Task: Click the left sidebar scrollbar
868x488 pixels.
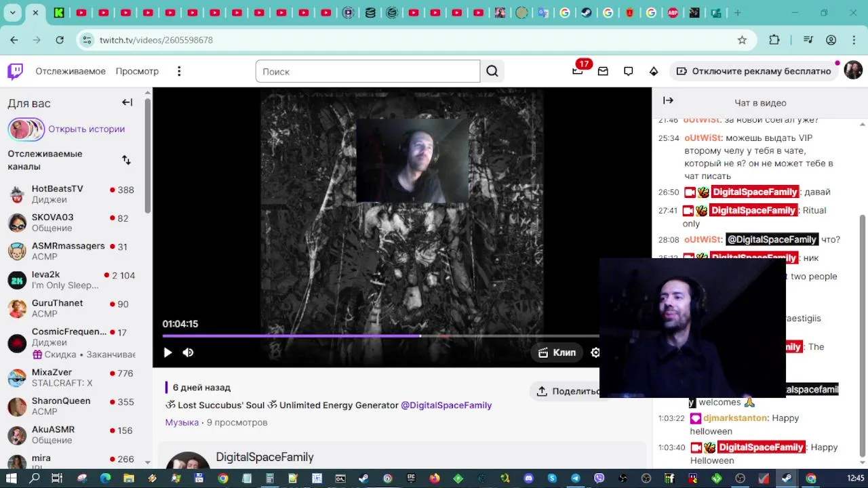Action: [x=148, y=157]
